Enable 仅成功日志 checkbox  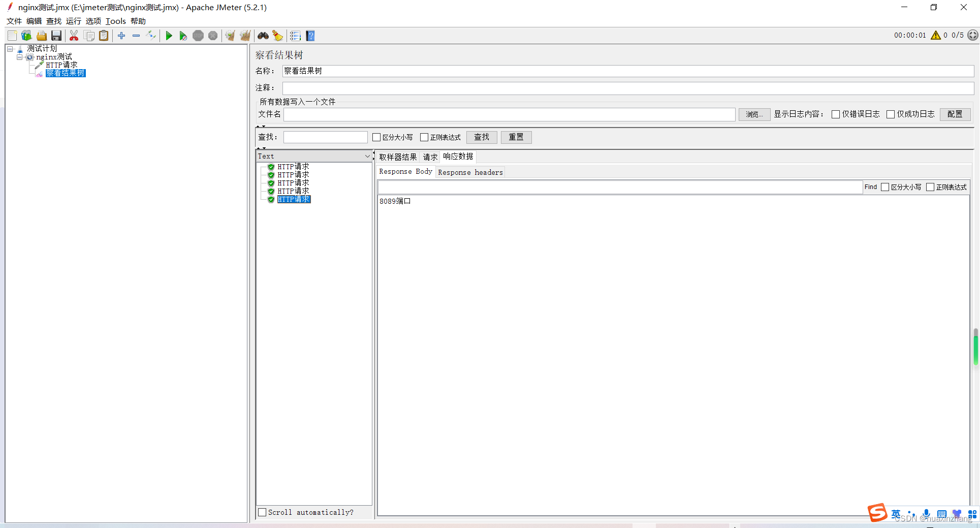(x=891, y=114)
